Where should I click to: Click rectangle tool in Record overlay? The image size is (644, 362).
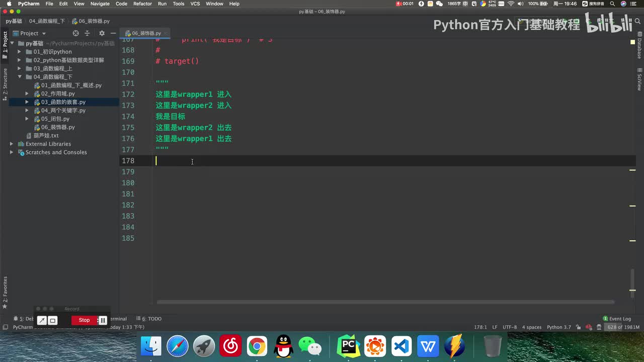coord(52,320)
